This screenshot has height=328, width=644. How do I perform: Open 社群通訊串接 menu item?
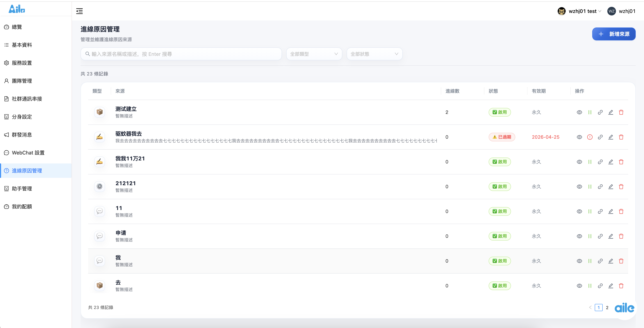(x=36, y=99)
